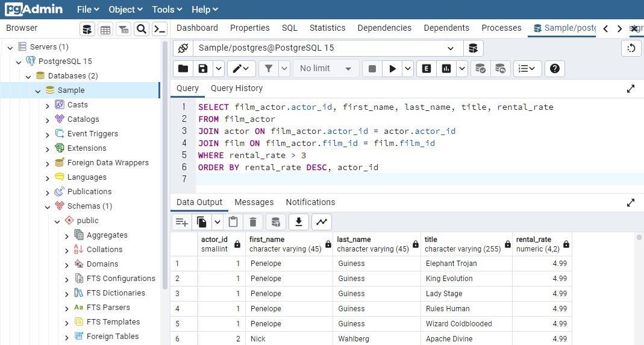The height and width of the screenshot is (345, 644).
Task: Click the Add Row icon in Data Output
Action: 181,223
